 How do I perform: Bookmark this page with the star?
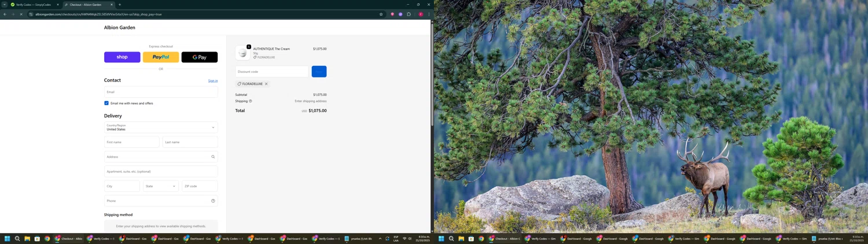coord(381,14)
